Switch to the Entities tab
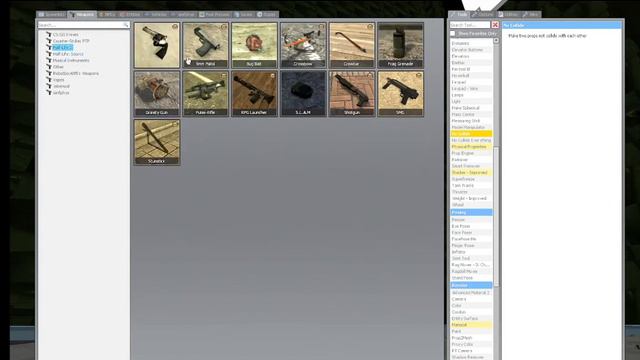Screen dimensions: 640x360 [x=130, y=14]
